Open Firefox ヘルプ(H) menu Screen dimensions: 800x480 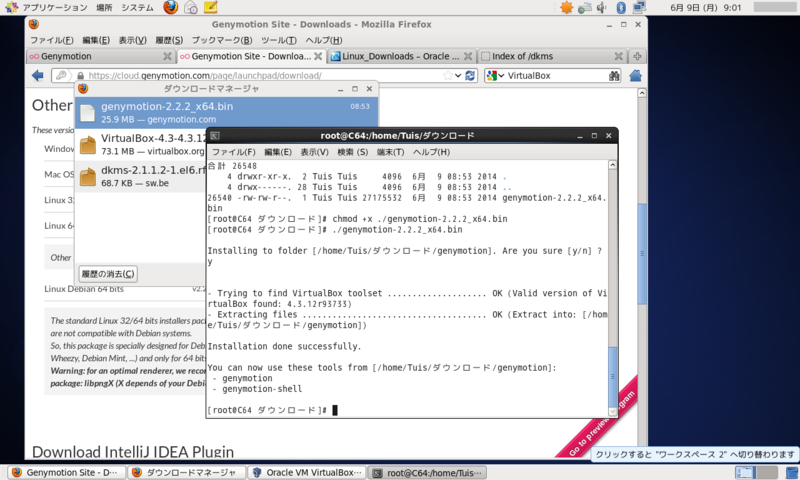(323, 40)
